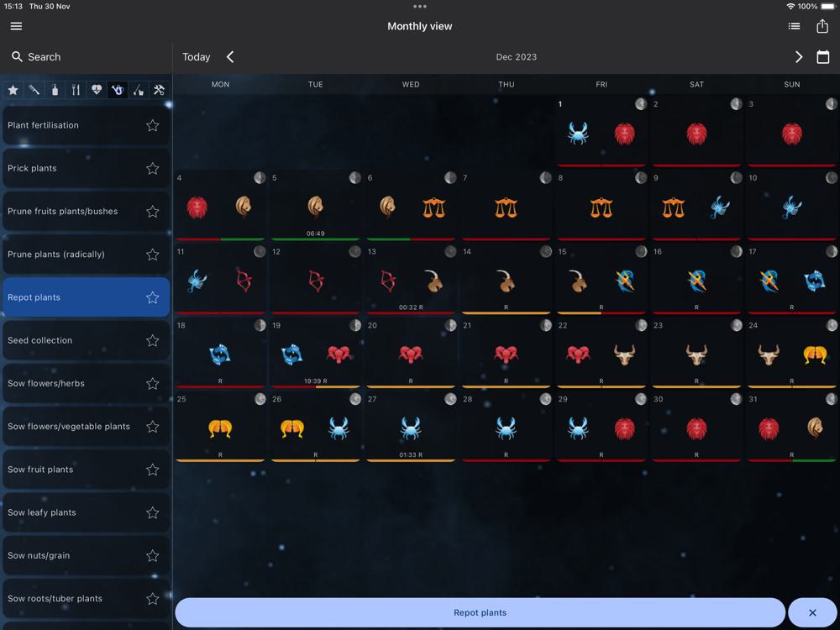Go to previous month with left chevron
This screenshot has width=840, height=630.
pos(230,57)
